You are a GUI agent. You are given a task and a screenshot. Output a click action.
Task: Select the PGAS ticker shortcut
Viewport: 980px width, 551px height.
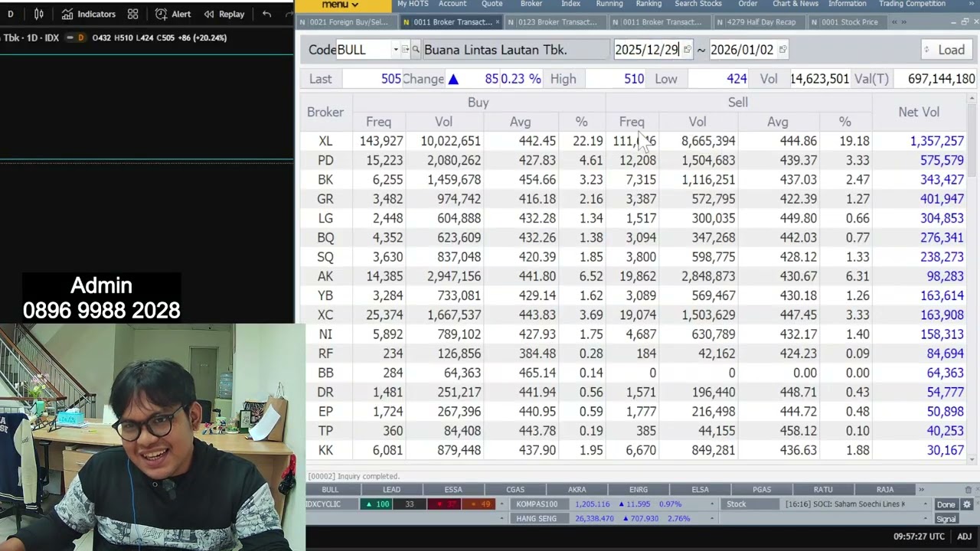[762, 490]
